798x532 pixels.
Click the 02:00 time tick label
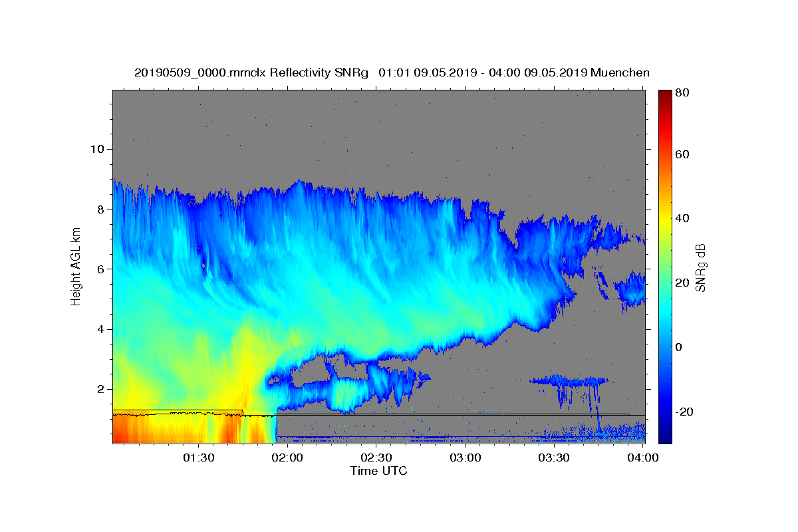point(288,458)
